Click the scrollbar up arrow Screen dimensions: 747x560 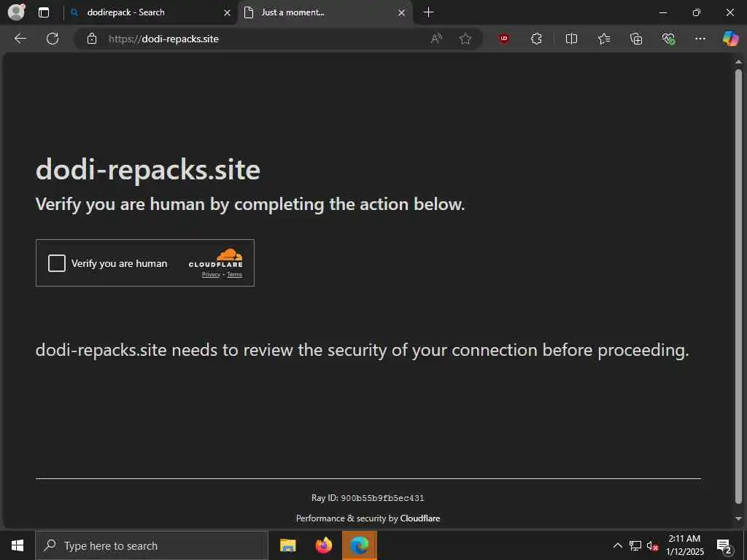[x=738, y=62]
